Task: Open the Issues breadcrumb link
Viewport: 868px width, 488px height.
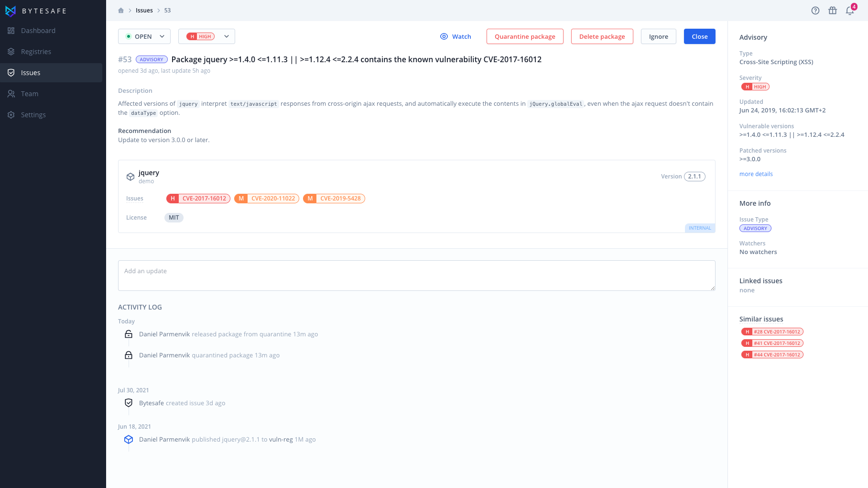Action: tap(144, 11)
